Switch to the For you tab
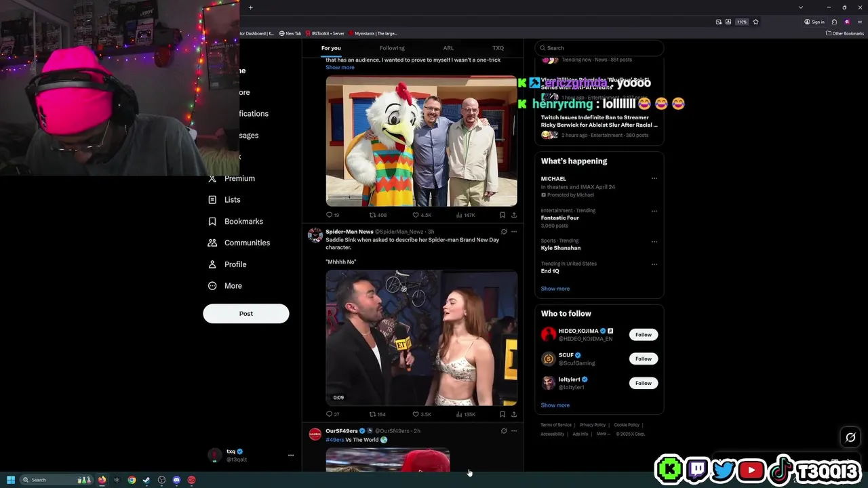The height and width of the screenshot is (488, 868). (331, 48)
